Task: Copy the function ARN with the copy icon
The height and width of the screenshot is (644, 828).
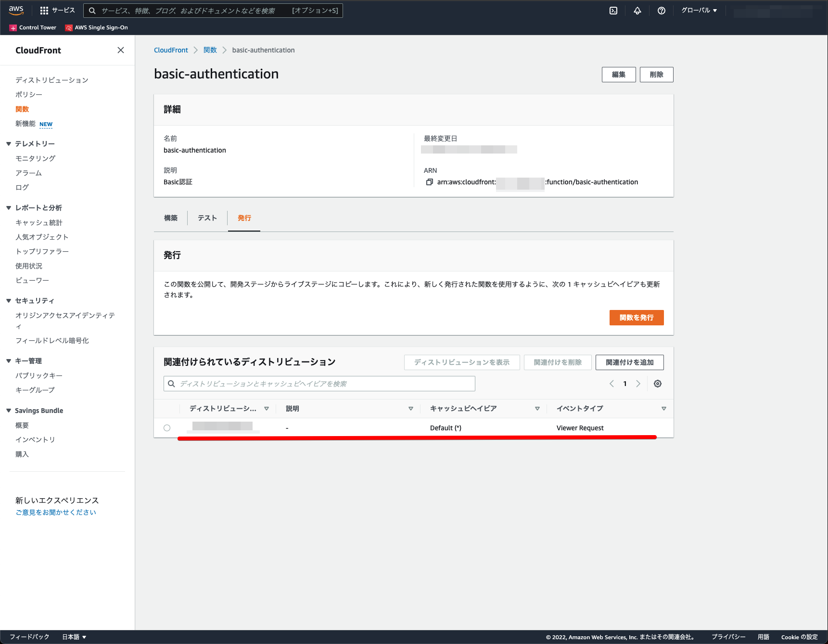Action: 430,182
